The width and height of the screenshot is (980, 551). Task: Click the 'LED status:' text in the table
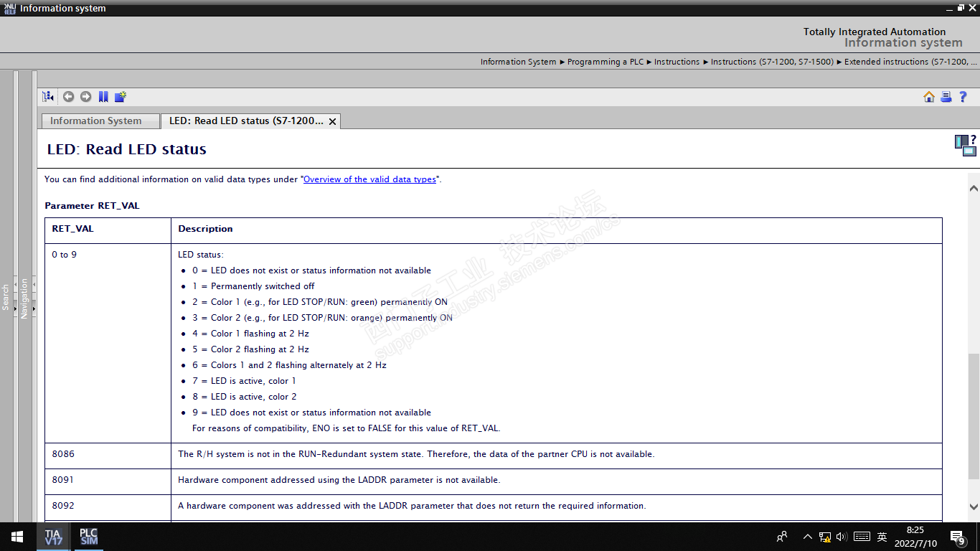pyautogui.click(x=201, y=255)
